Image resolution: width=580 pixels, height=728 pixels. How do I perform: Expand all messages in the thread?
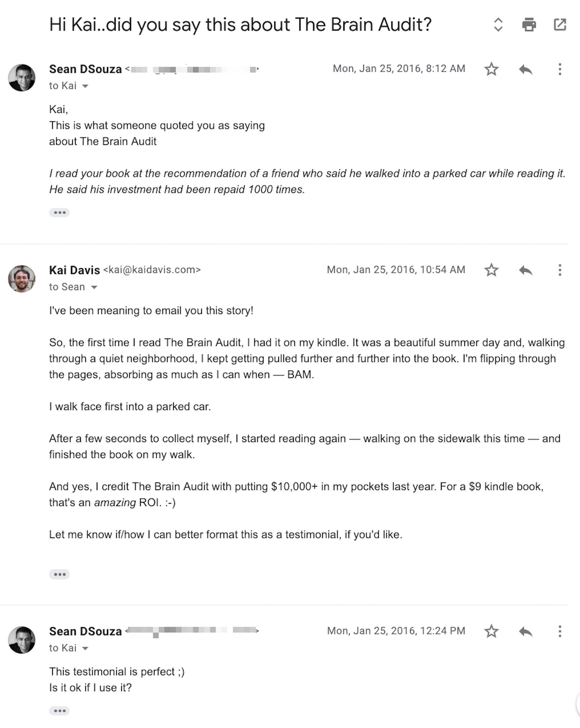tap(498, 25)
